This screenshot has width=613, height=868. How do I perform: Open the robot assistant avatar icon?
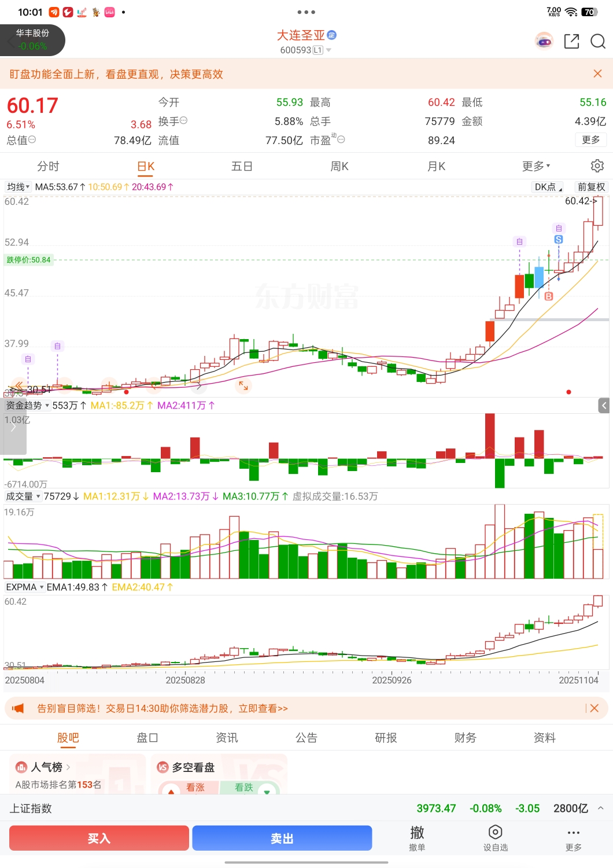click(544, 41)
